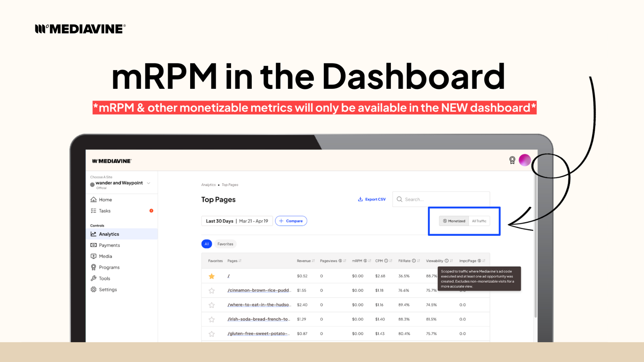The width and height of the screenshot is (644, 362).
Task: Click into the Search input field
Action: pos(441,199)
